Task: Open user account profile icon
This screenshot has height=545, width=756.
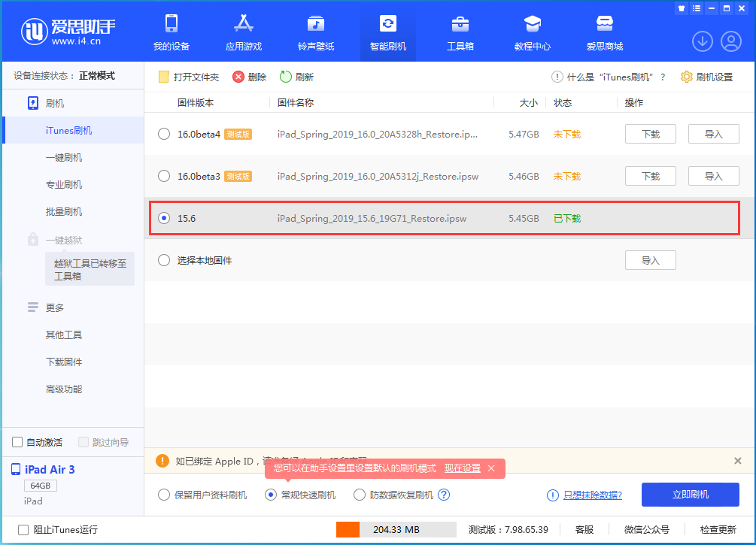Action: [731, 41]
